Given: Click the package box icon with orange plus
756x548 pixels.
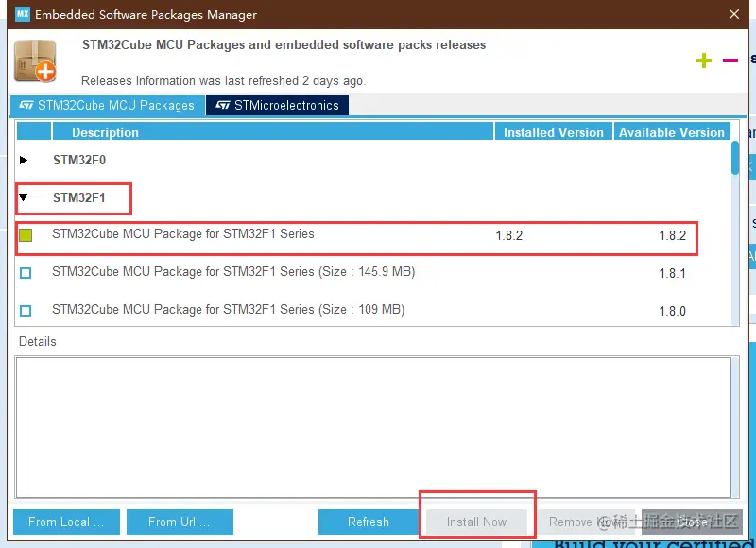Looking at the screenshot, I should point(35,61).
